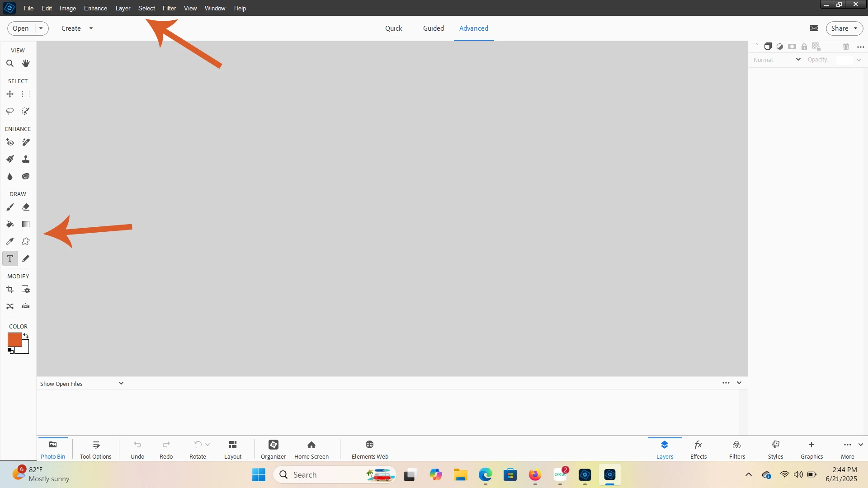
Task: Select the Paint Bucket tool
Action: [x=10, y=225]
